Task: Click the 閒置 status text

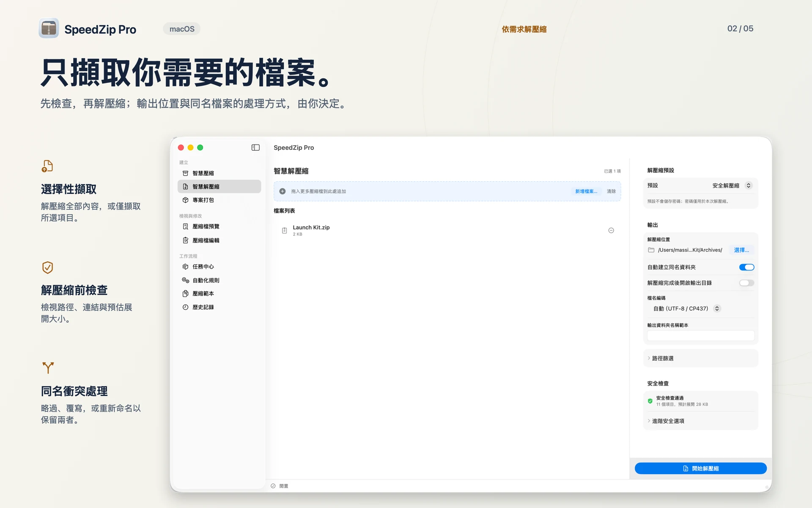Action: (284, 486)
